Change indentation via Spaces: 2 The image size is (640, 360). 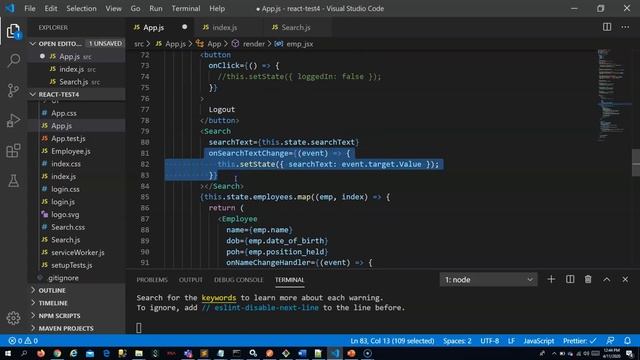[x=457, y=341]
